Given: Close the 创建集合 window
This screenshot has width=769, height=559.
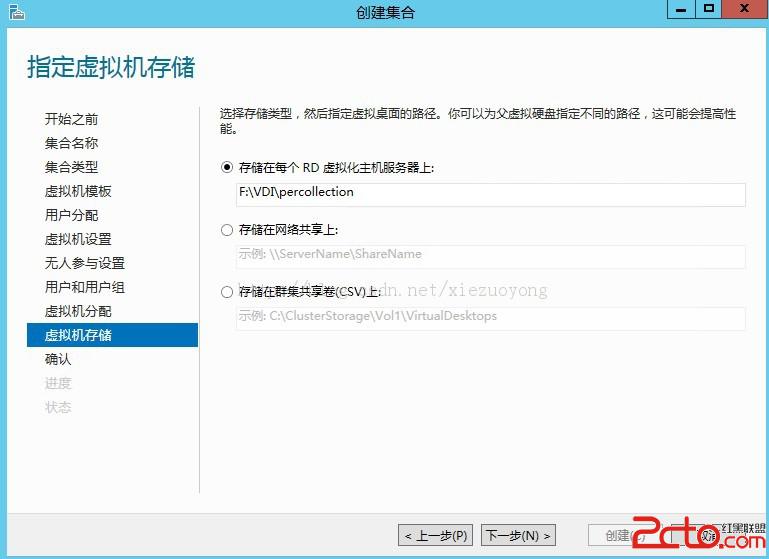Looking at the screenshot, I should click(x=745, y=9).
